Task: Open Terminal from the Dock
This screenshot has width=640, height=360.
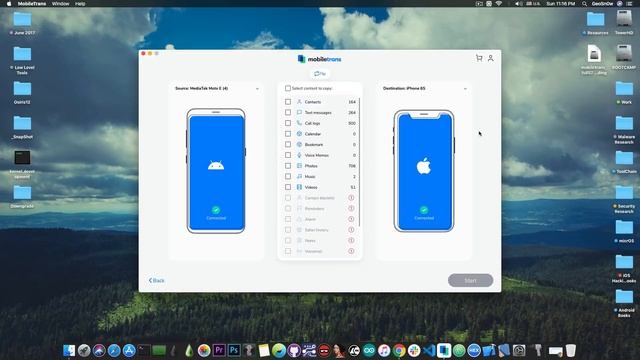Action: [144, 350]
